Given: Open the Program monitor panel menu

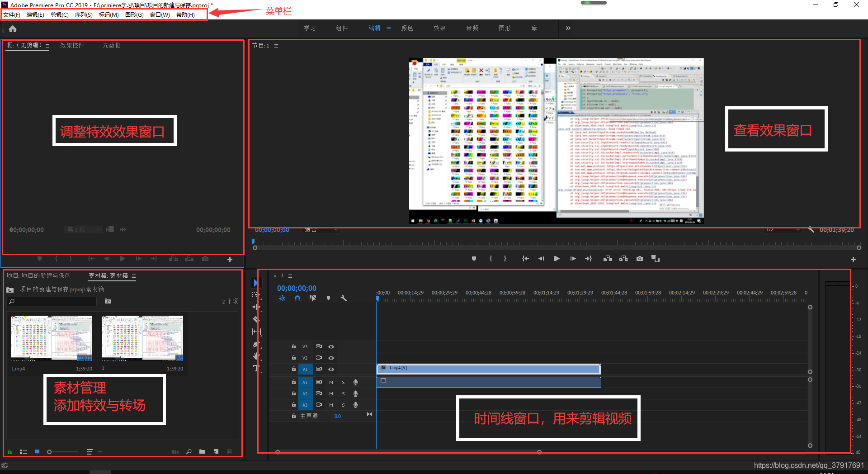Looking at the screenshot, I should point(276,46).
